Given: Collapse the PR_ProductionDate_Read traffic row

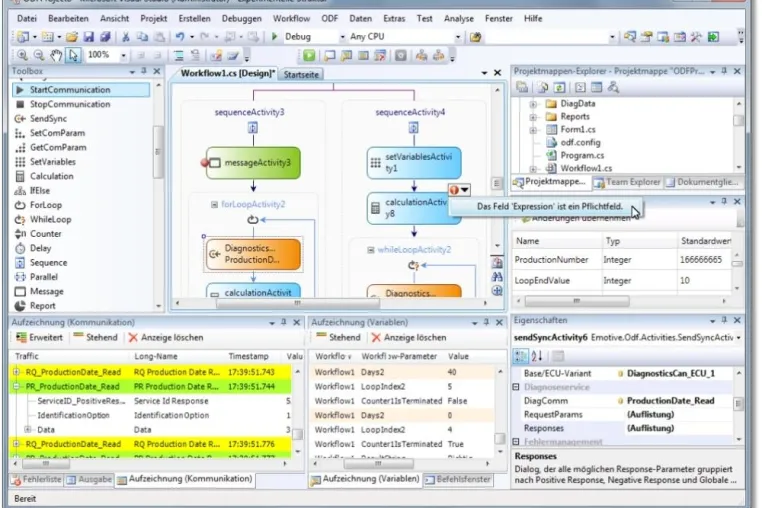Looking at the screenshot, I should pyautogui.click(x=17, y=386).
